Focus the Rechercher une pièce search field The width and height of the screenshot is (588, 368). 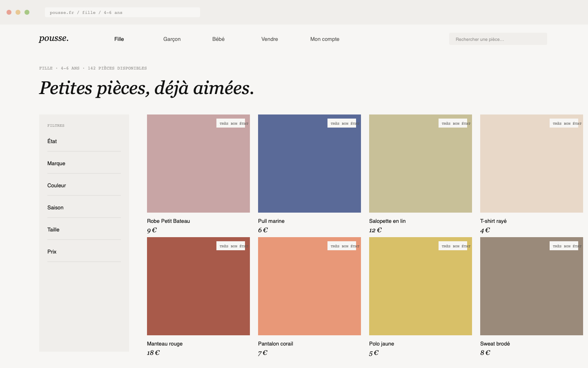[x=498, y=39]
